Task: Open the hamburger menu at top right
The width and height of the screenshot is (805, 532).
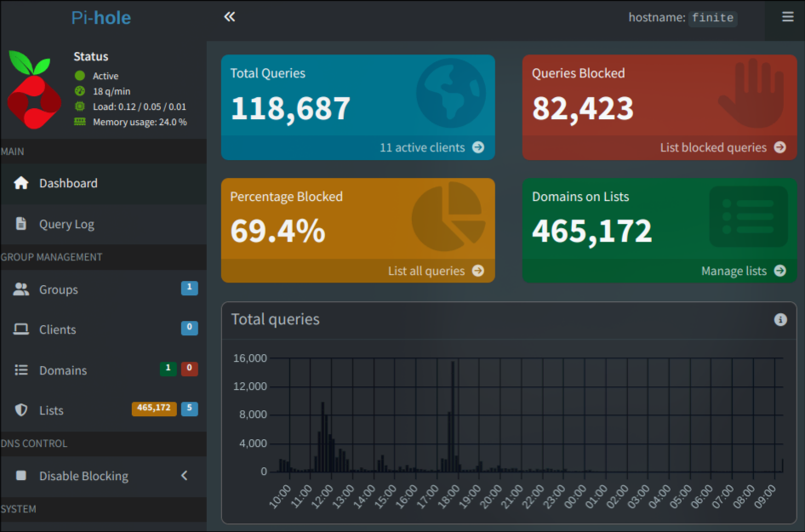Action: click(x=786, y=16)
